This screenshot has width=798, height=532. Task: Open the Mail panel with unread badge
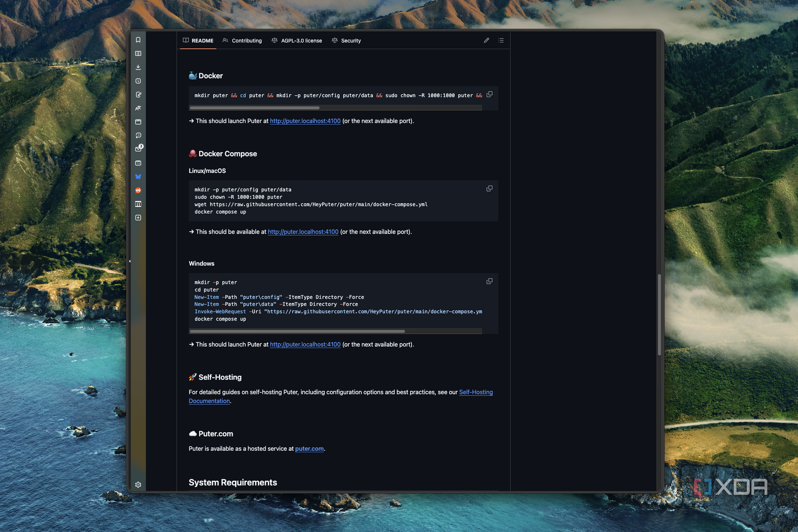(138, 149)
